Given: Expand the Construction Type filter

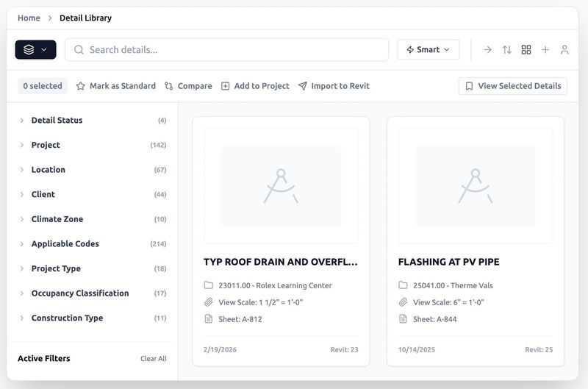Looking at the screenshot, I should coord(67,318).
